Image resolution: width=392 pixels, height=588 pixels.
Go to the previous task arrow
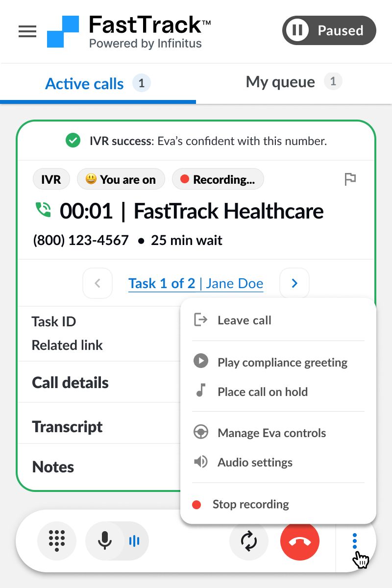(x=98, y=283)
